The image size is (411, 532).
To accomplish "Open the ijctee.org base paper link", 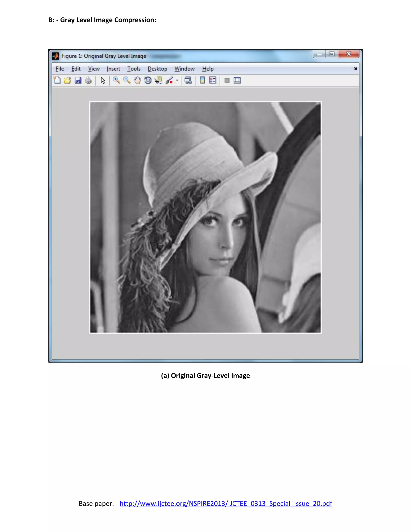I will coord(226,503).
